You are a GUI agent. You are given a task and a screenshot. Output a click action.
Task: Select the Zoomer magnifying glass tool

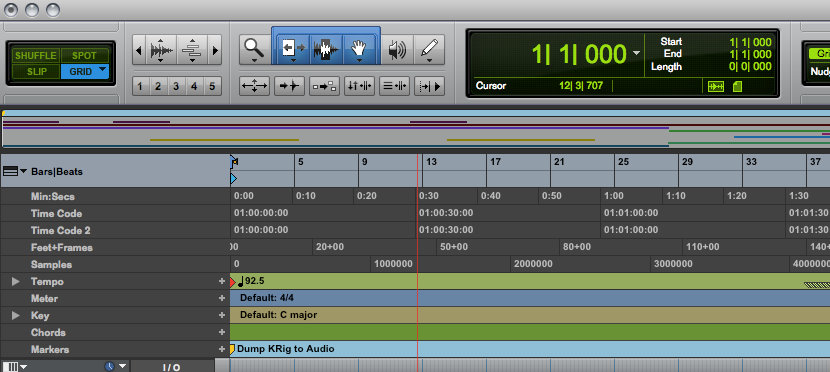[x=255, y=50]
